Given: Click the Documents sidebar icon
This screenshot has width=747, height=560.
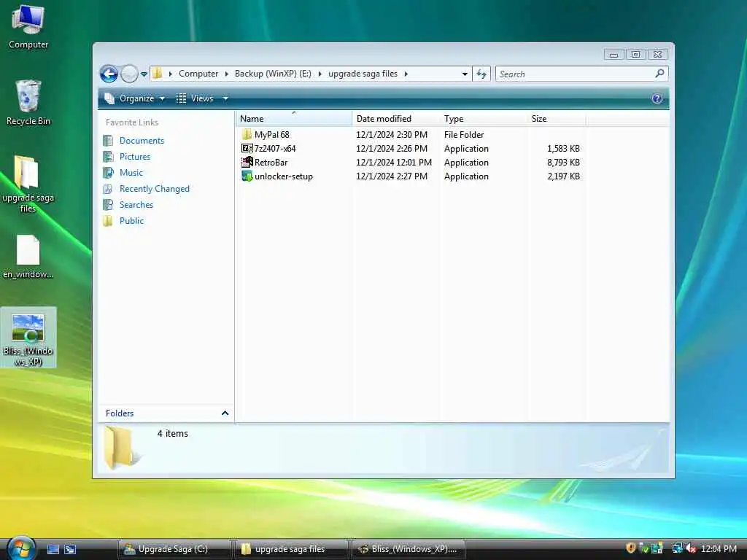Looking at the screenshot, I should [108, 141].
